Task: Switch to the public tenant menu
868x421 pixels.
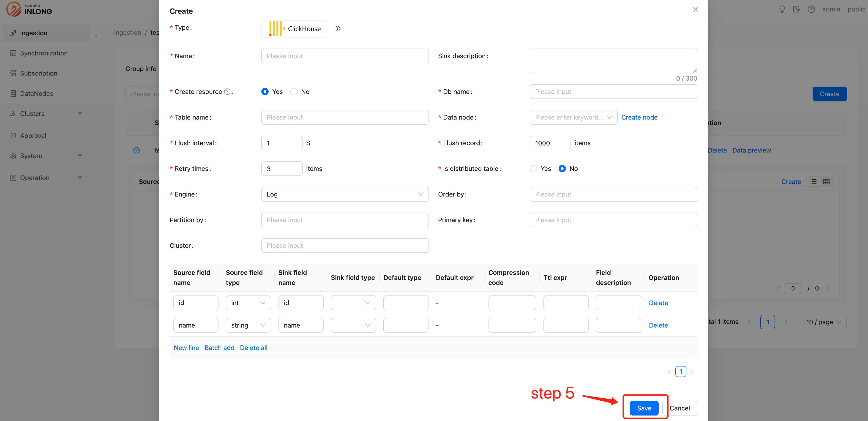Action: click(x=856, y=9)
